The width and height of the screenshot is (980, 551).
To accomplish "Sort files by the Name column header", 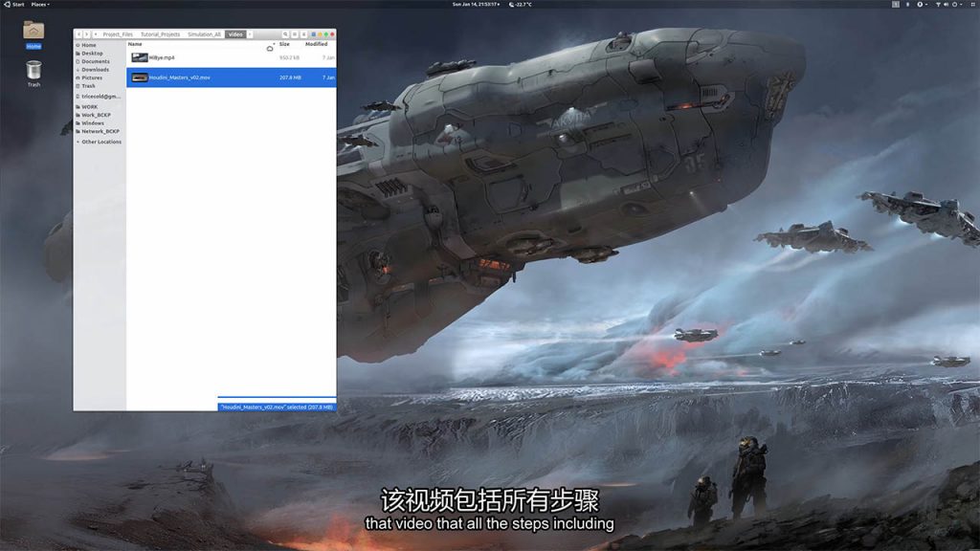I will pos(135,44).
